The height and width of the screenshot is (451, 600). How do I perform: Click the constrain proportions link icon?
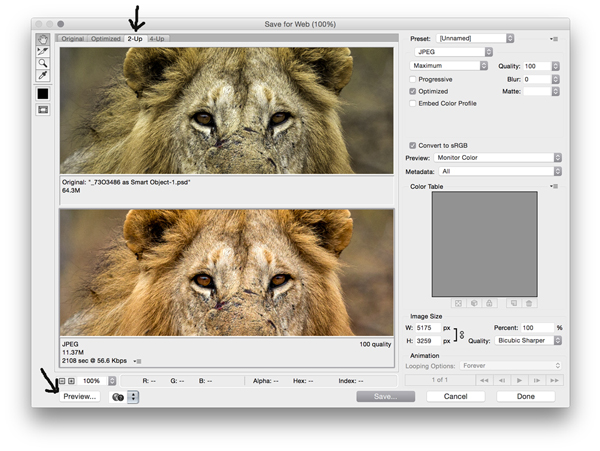click(461, 334)
